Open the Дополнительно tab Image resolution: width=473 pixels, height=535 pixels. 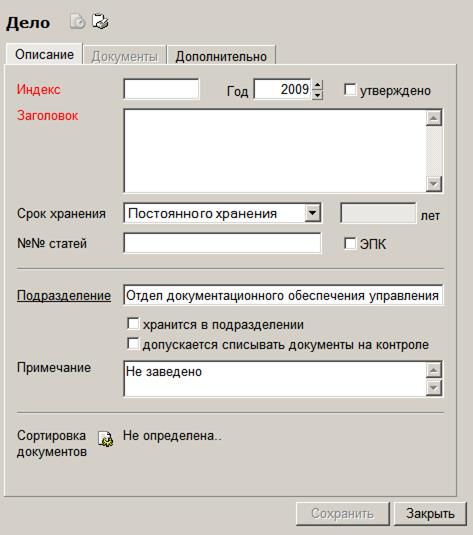tap(221, 56)
